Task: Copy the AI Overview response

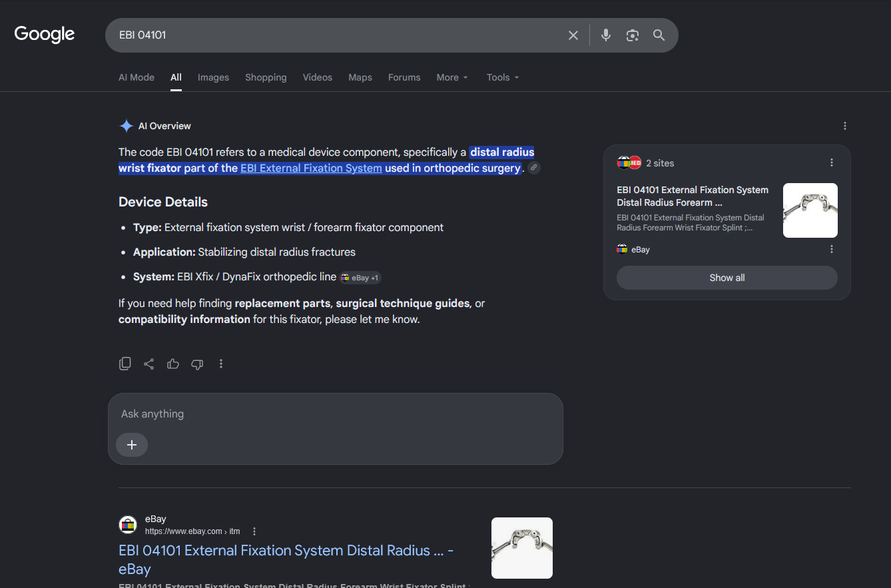Action: [x=125, y=364]
